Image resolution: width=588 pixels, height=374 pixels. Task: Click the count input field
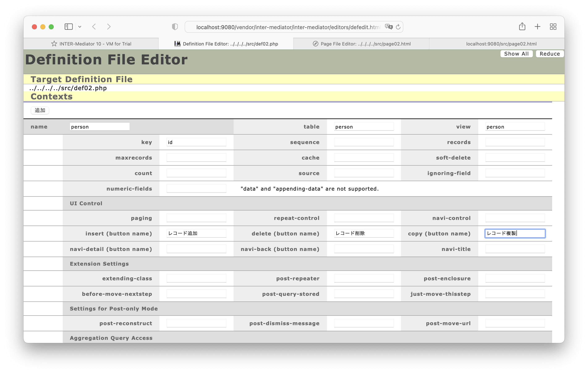pyautogui.click(x=196, y=173)
